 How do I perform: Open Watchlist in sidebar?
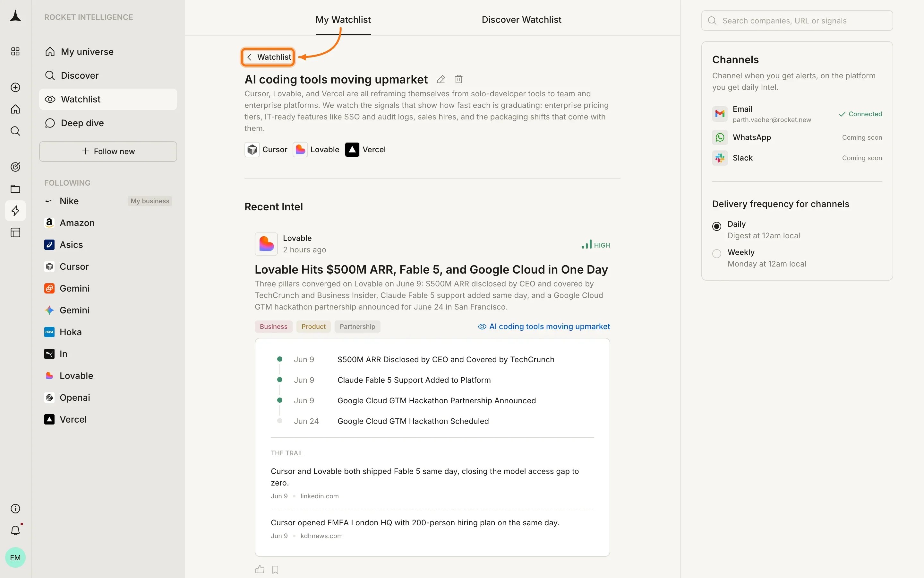pos(108,100)
